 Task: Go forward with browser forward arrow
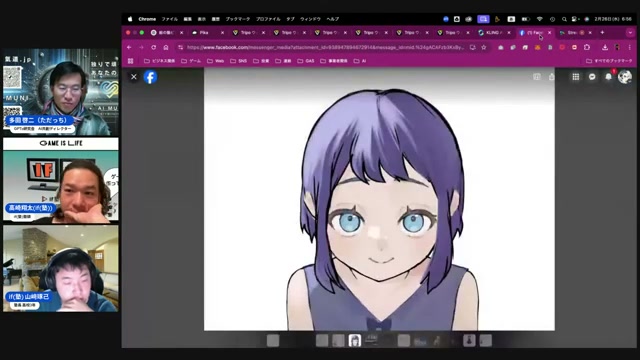click(x=141, y=47)
